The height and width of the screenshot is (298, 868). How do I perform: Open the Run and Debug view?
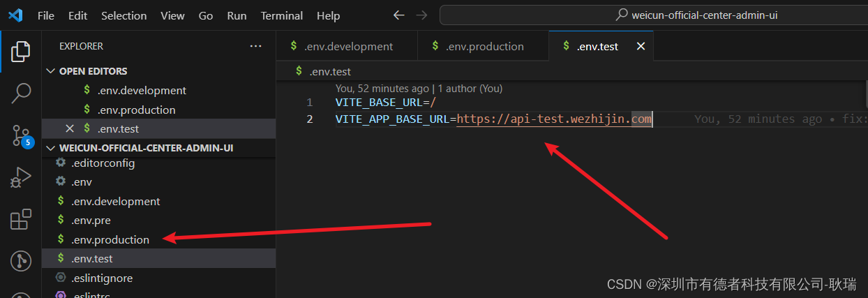coord(21,177)
